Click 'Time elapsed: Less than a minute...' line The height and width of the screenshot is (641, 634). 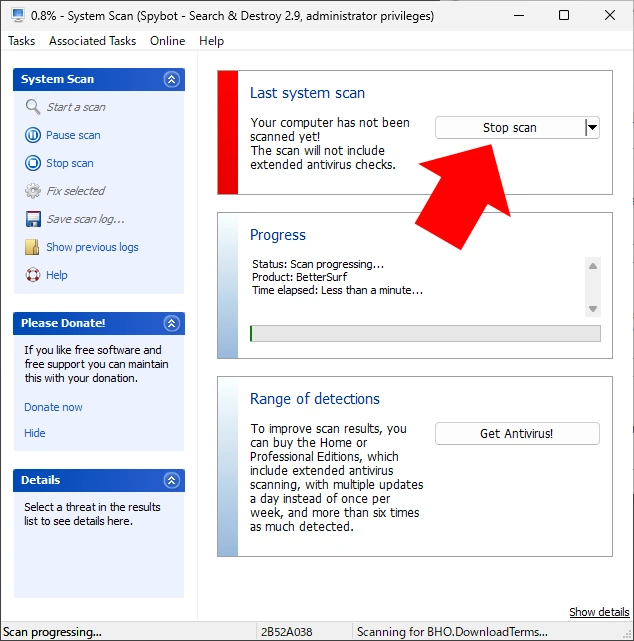[x=337, y=290]
